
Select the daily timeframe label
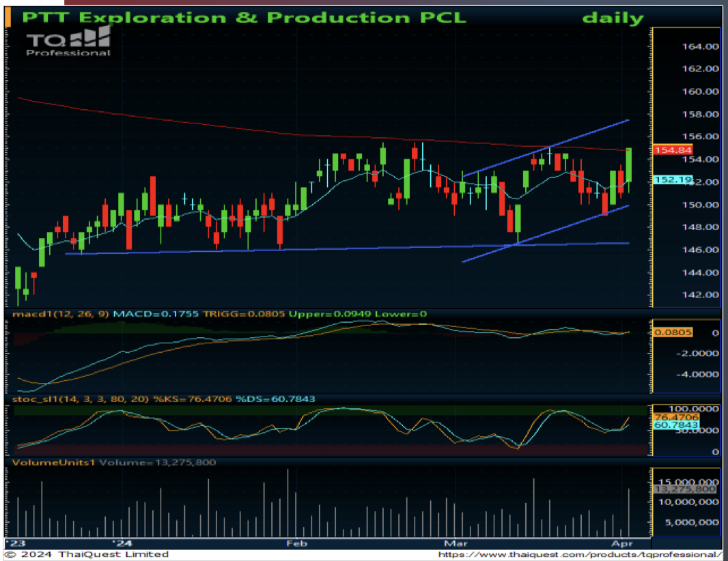[613, 18]
